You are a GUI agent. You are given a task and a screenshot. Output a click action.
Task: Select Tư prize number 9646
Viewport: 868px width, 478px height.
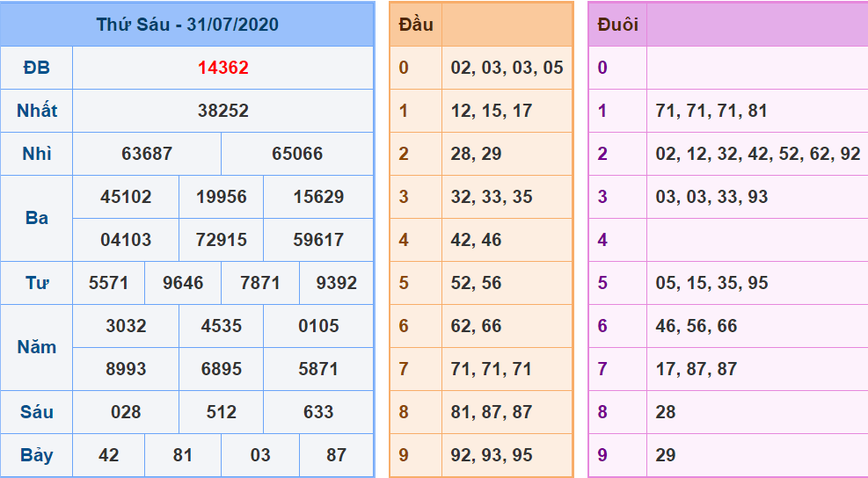[183, 283]
